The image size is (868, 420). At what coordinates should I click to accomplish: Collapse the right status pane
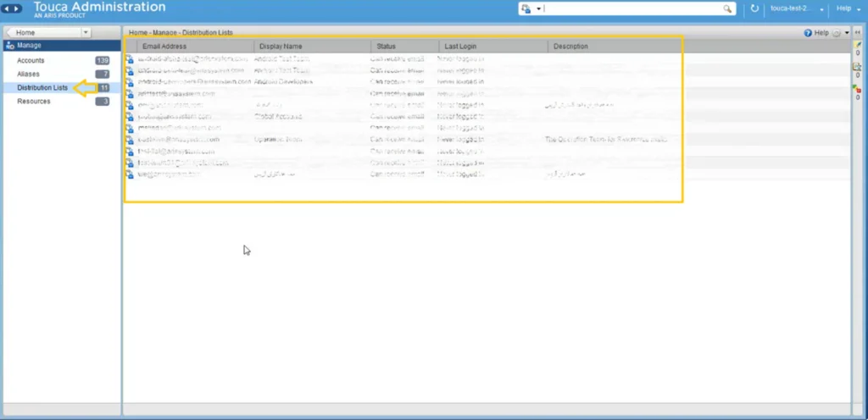[x=858, y=33]
